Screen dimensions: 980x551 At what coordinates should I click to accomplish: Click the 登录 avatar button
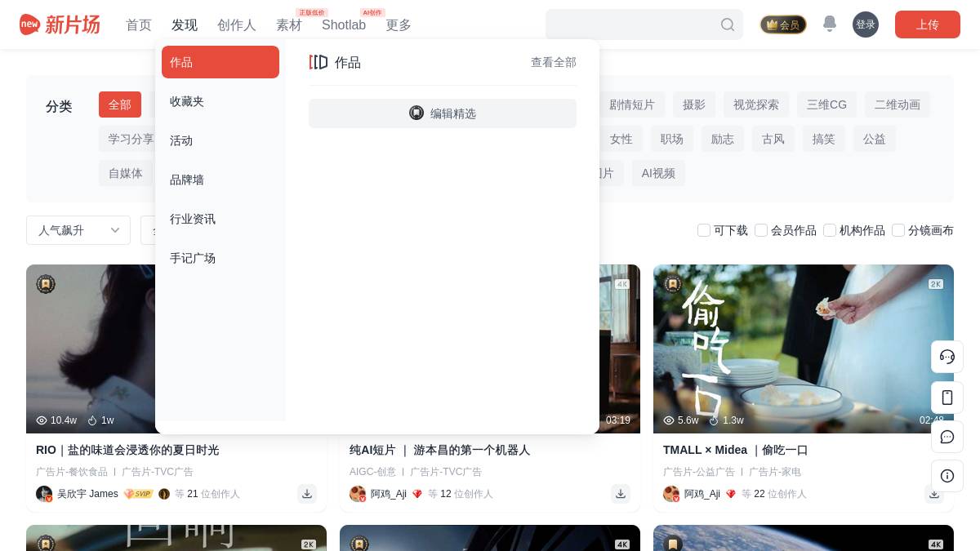point(866,24)
